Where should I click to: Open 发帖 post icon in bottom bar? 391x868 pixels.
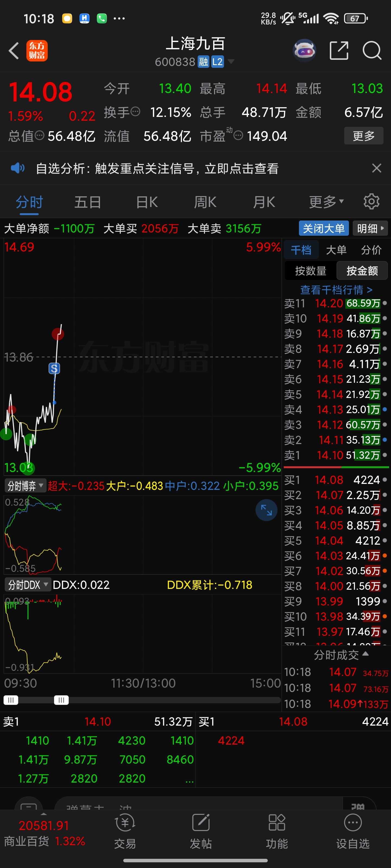[x=201, y=831]
